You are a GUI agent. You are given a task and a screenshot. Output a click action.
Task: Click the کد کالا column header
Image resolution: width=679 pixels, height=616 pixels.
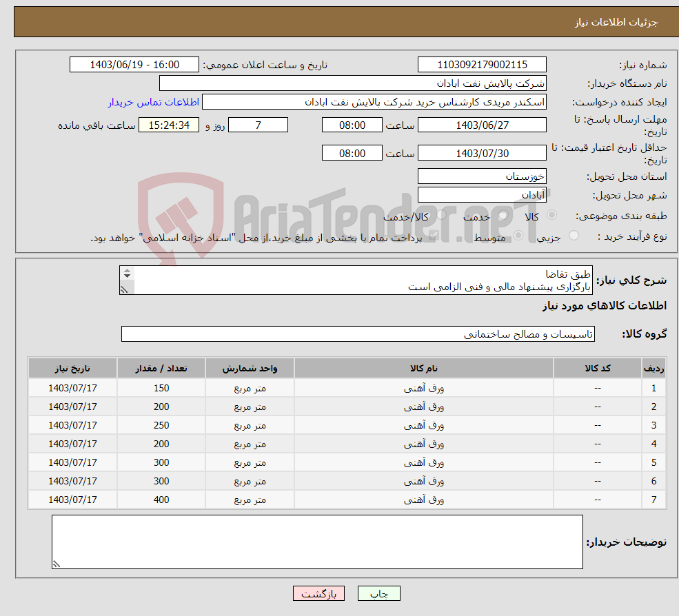point(598,369)
